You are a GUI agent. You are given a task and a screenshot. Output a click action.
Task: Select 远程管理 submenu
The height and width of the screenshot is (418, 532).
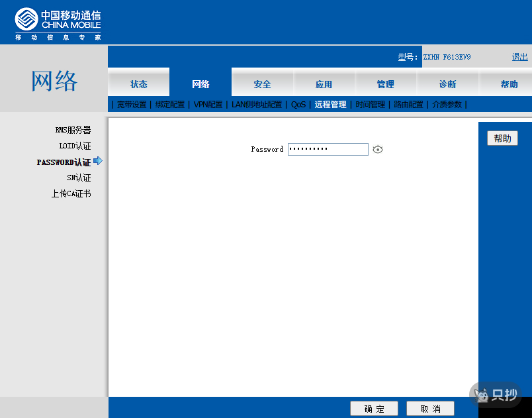(330, 105)
